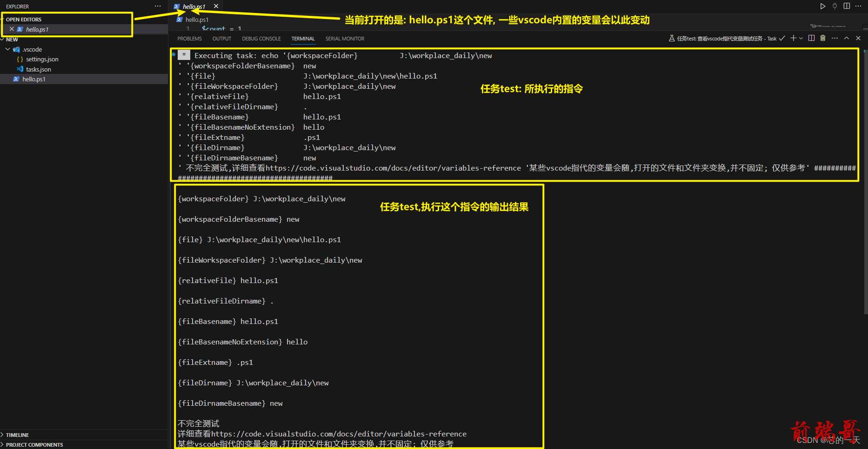The height and width of the screenshot is (449, 868).
Task: Click output line '{workspaceFolderBasename} new'
Action: pyautogui.click(x=239, y=219)
